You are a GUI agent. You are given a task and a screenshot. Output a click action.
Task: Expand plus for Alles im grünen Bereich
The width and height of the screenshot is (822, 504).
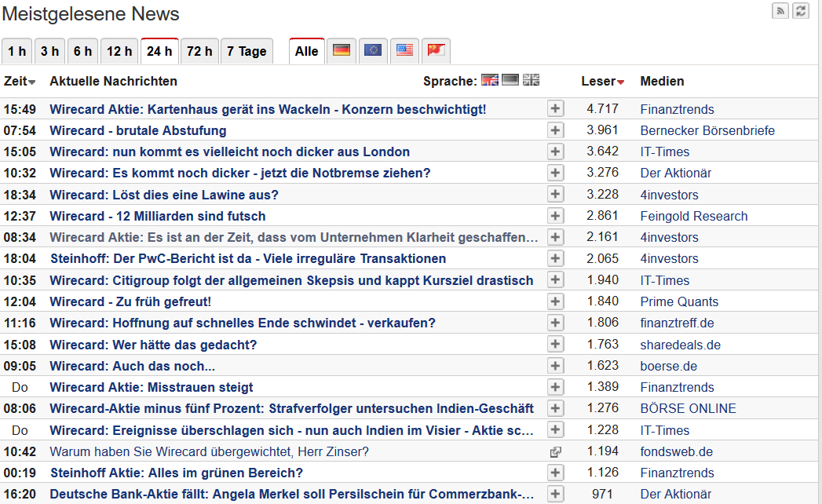(555, 473)
